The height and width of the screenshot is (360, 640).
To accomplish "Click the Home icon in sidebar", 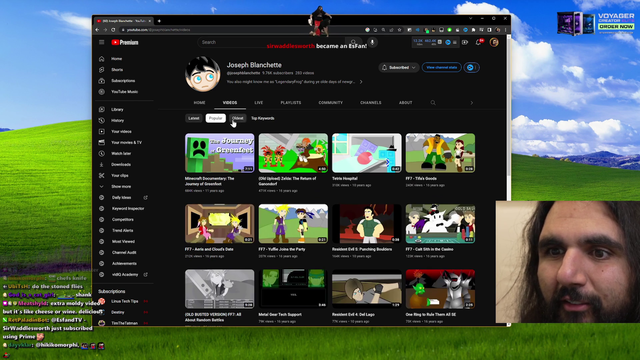I will (x=102, y=59).
